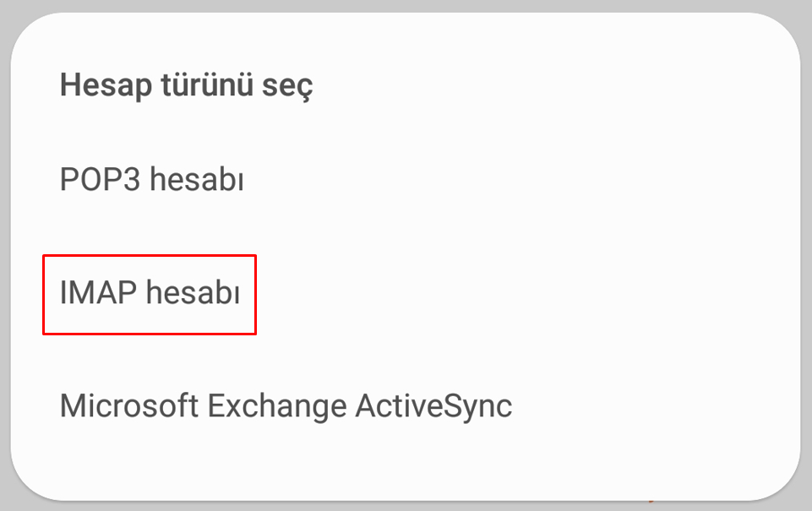
Task: Click the word 'IMAP' in the list
Action: click(98, 292)
